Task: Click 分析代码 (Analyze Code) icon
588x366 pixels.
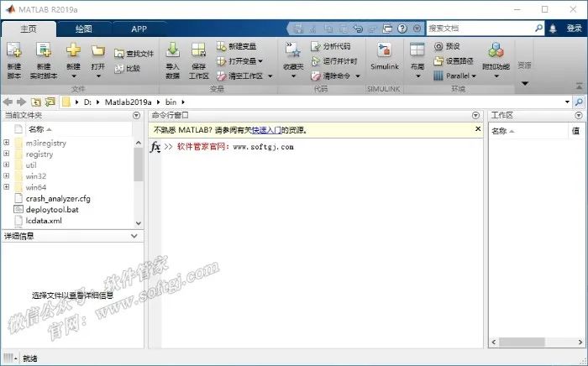Action: coord(315,46)
